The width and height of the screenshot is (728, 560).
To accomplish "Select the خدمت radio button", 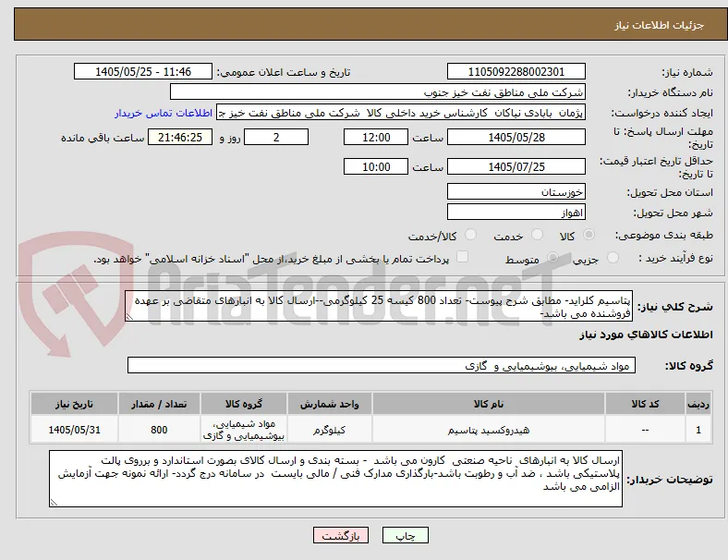I will (x=537, y=235).
